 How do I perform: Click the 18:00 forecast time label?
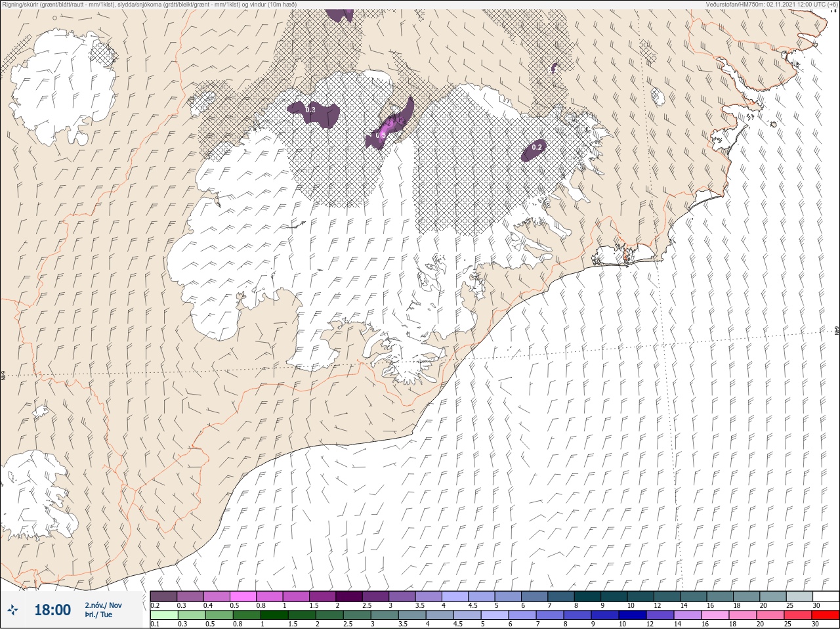[52, 610]
